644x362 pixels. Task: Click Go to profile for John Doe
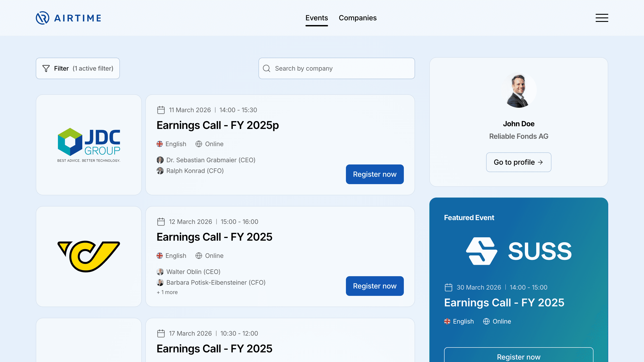click(x=519, y=162)
